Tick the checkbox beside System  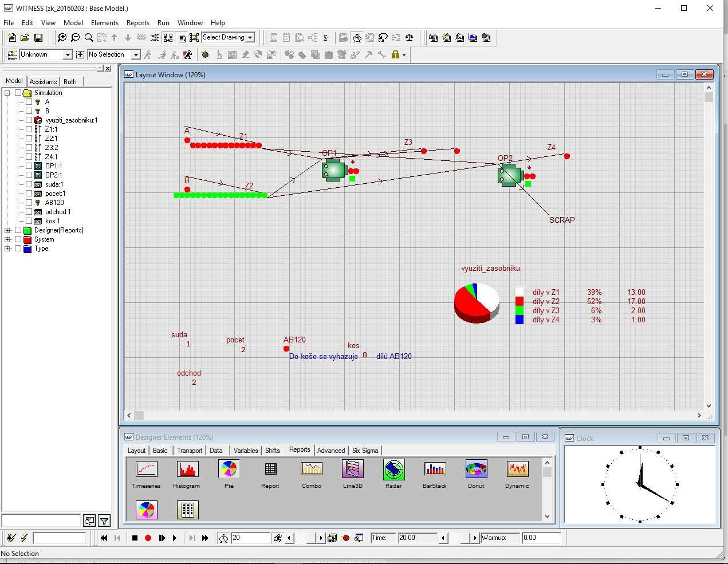(18, 239)
